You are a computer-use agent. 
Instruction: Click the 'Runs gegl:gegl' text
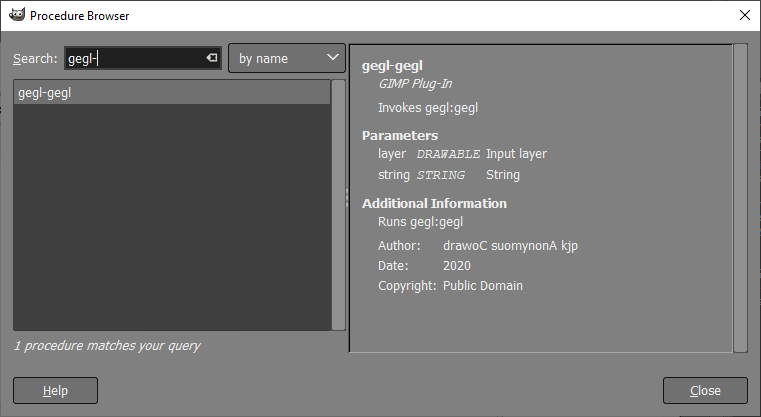click(x=420, y=222)
